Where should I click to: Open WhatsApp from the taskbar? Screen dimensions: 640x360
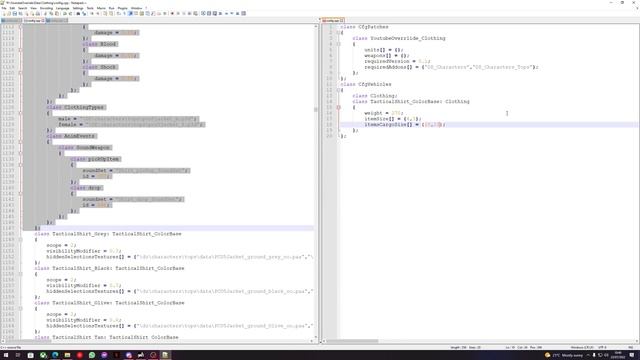click(x=92, y=355)
